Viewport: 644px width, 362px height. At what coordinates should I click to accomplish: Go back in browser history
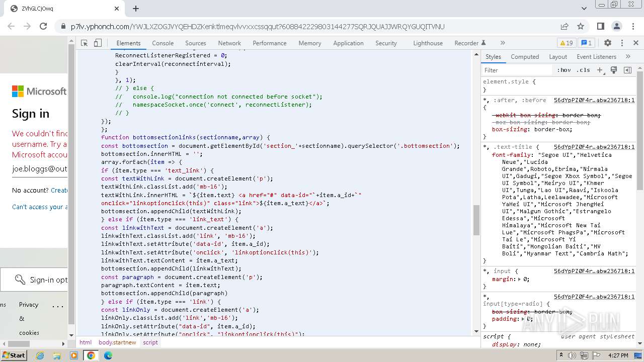pos(12,27)
